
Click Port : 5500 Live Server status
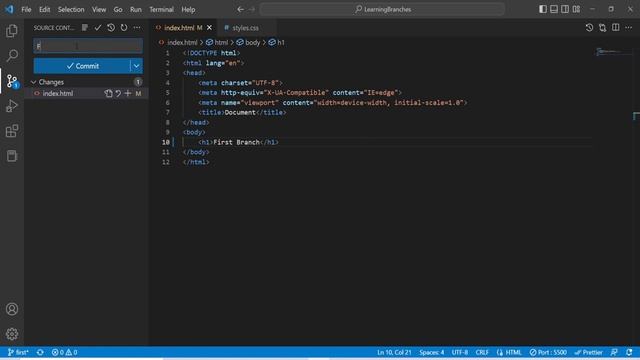[548, 352]
